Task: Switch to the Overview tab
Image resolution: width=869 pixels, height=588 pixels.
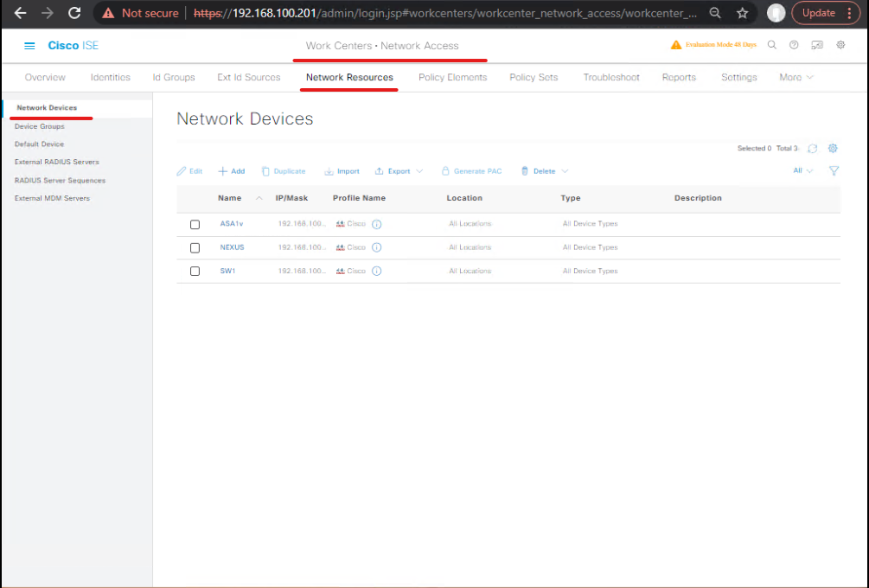Action: pos(45,78)
